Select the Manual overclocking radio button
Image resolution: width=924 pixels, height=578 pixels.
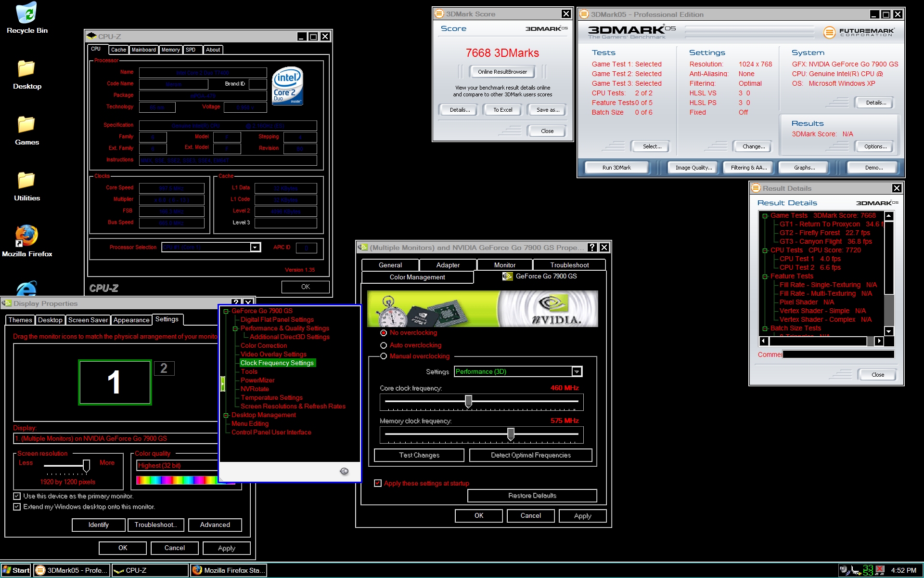pos(384,356)
